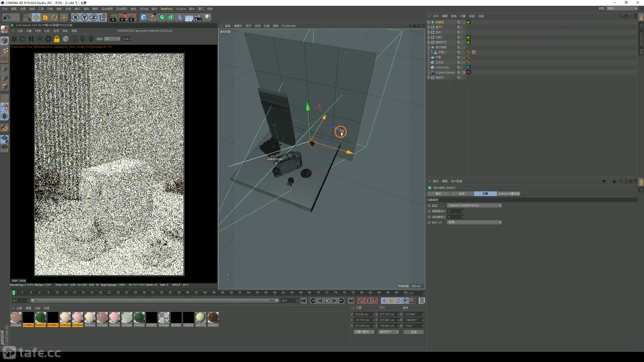The height and width of the screenshot is (362, 644).
Task: Click the blue cube primitive icon
Action: [144, 17]
